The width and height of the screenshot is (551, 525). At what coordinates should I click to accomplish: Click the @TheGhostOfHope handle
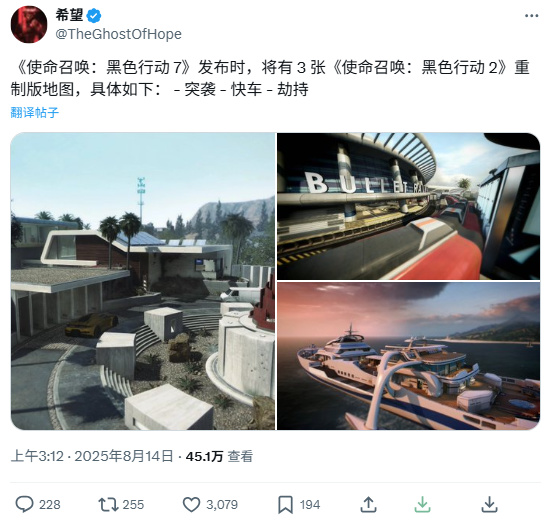118,34
